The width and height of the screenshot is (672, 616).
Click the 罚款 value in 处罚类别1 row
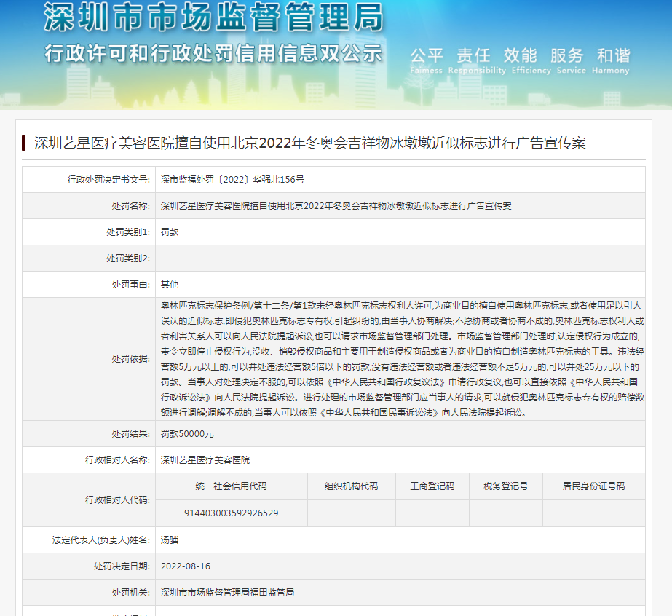tap(169, 232)
